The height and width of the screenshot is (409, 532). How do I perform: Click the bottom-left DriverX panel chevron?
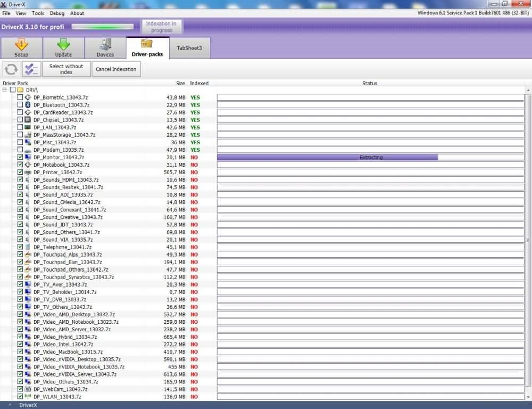pyautogui.click(x=9, y=405)
